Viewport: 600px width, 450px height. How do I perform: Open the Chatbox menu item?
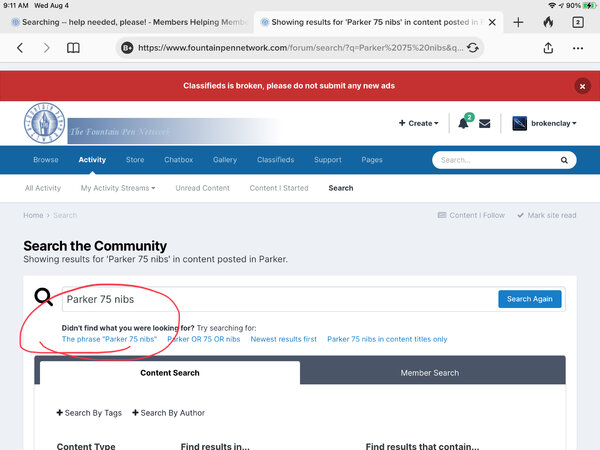tap(178, 160)
